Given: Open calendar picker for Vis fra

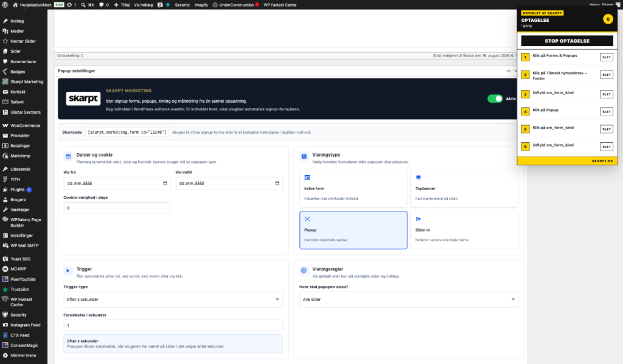Looking at the screenshot, I should [x=165, y=184].
